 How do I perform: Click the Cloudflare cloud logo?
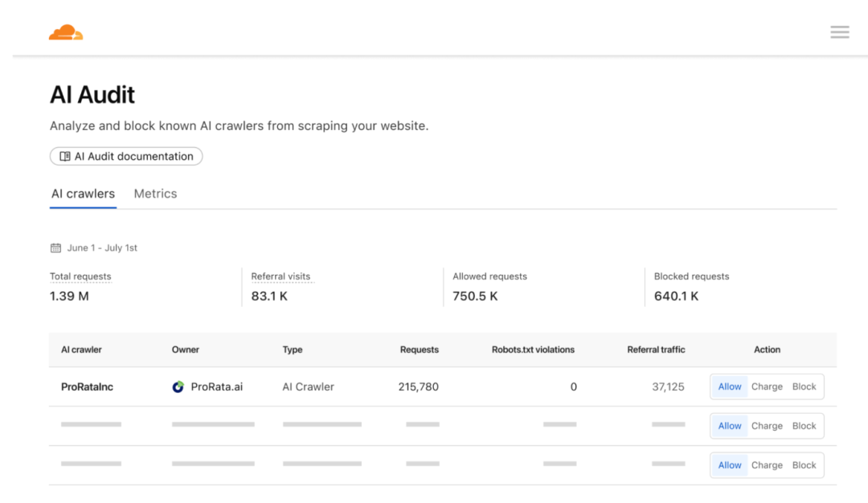click(66, 32)
